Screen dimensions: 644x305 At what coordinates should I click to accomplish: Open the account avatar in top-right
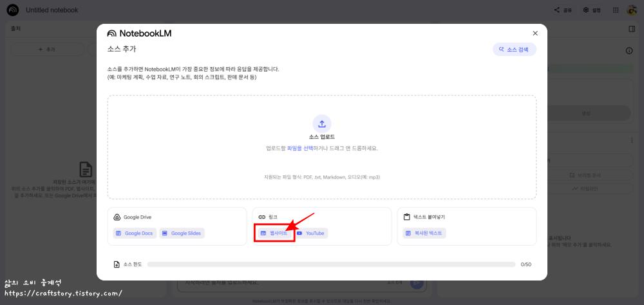click(632, 10)
